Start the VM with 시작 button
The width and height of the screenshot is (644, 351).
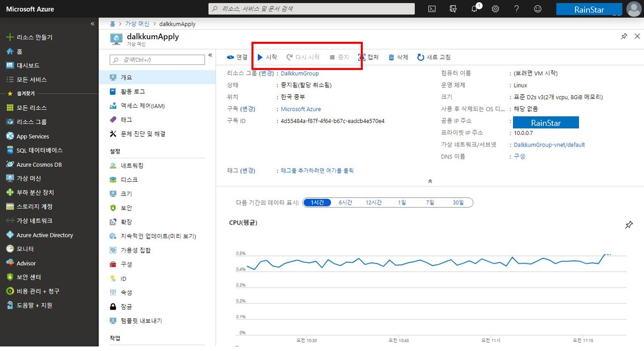pos(268,57)
